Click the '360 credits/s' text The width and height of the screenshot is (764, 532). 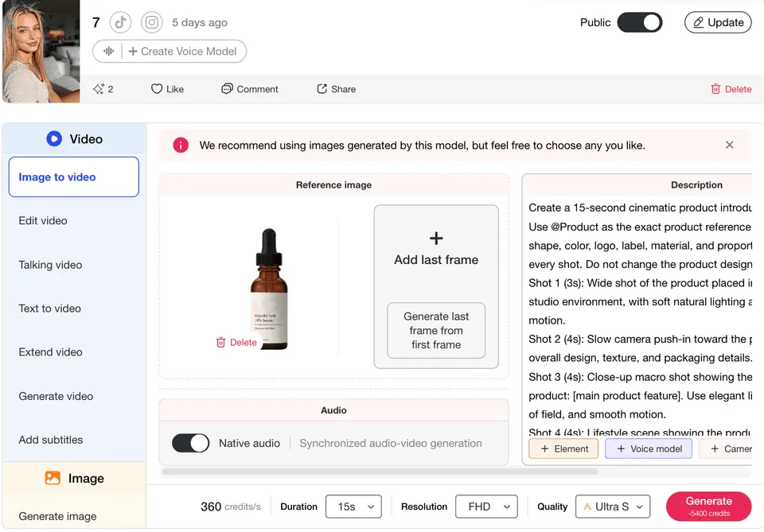(x=231, y=507)
